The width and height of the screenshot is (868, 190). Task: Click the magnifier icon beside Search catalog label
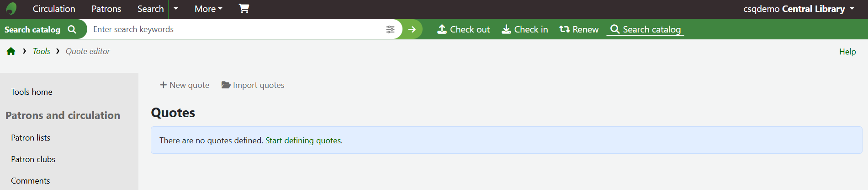point(72,29)
